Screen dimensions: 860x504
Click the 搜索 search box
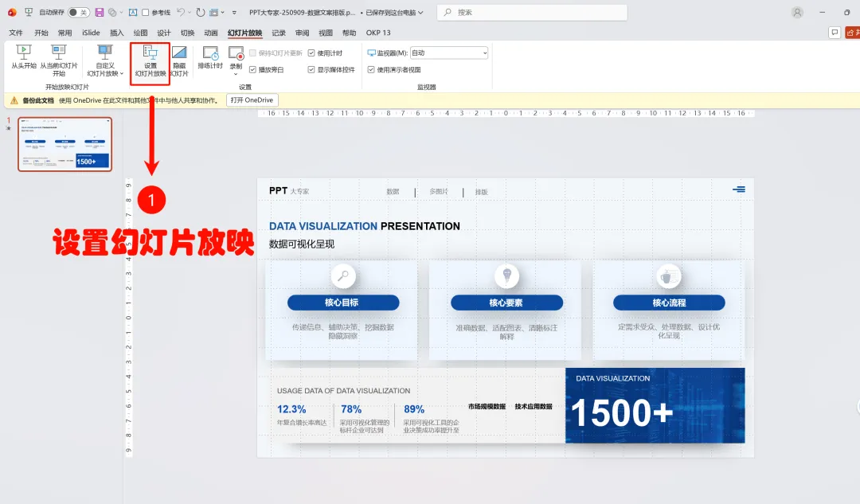coord(532,12)
